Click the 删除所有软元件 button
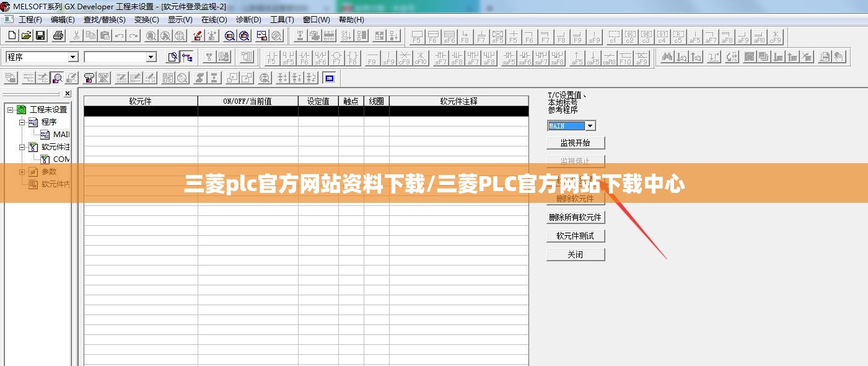Image resolution: width=868 pixels, height=366 pixels. [576, 217]
